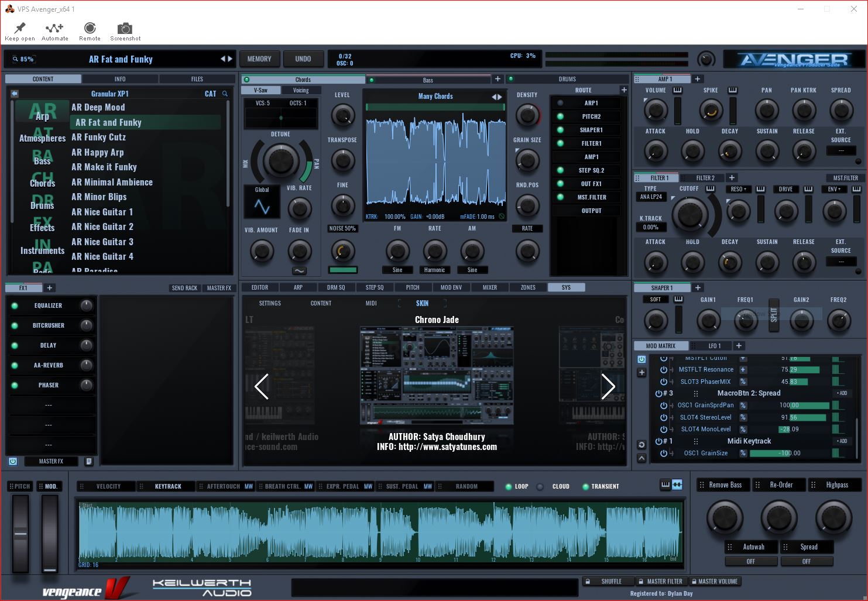Add a new route module with plus

pyautogui.click(x=624, y=90)
